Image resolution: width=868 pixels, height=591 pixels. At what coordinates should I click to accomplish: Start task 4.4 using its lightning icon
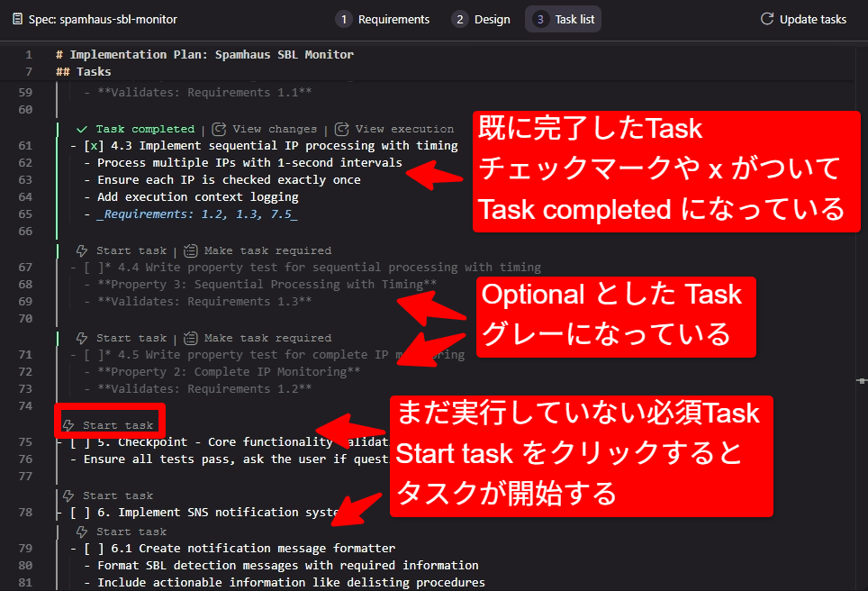pos(82,250)
